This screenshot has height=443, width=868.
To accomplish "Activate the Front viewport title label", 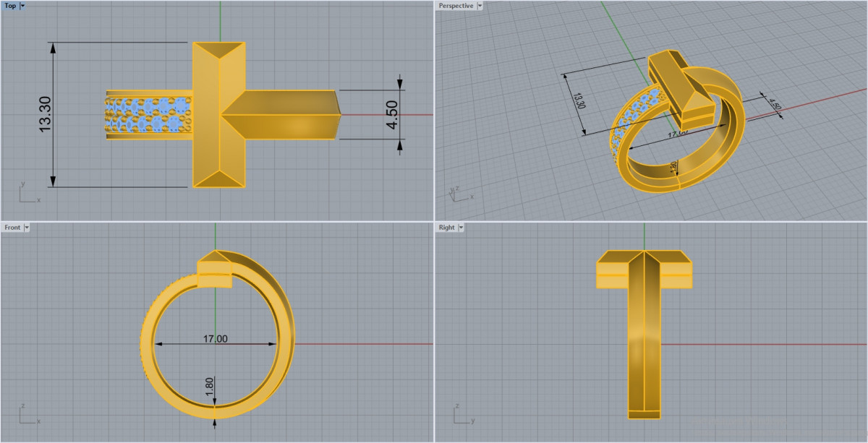I will (12, 227).
